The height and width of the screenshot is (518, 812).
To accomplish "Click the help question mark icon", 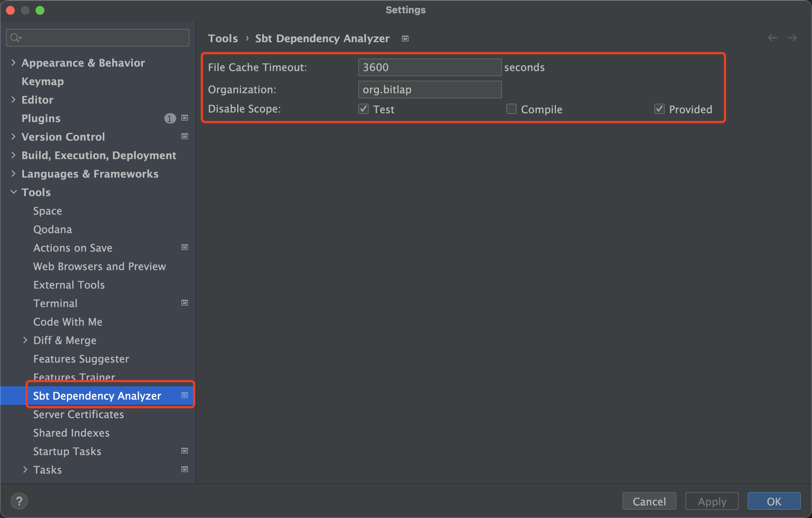I will tap(19, 501).
